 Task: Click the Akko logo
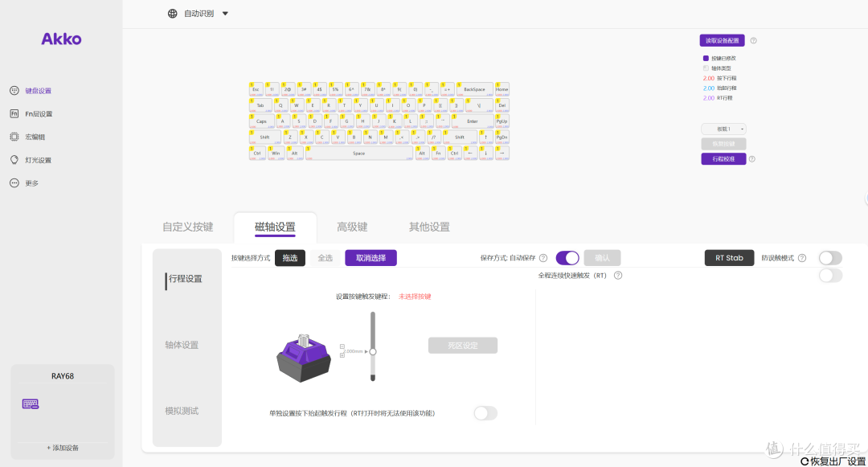tap(61, 39)
